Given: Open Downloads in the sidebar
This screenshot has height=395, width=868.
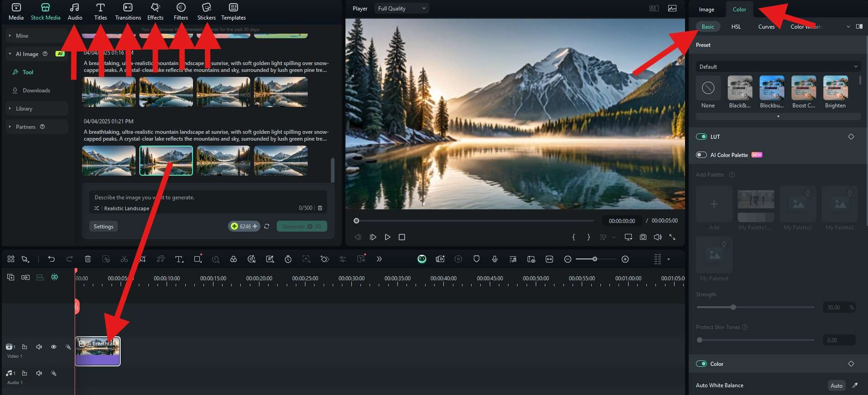Looking at the screenshot, I should point(36,90).
